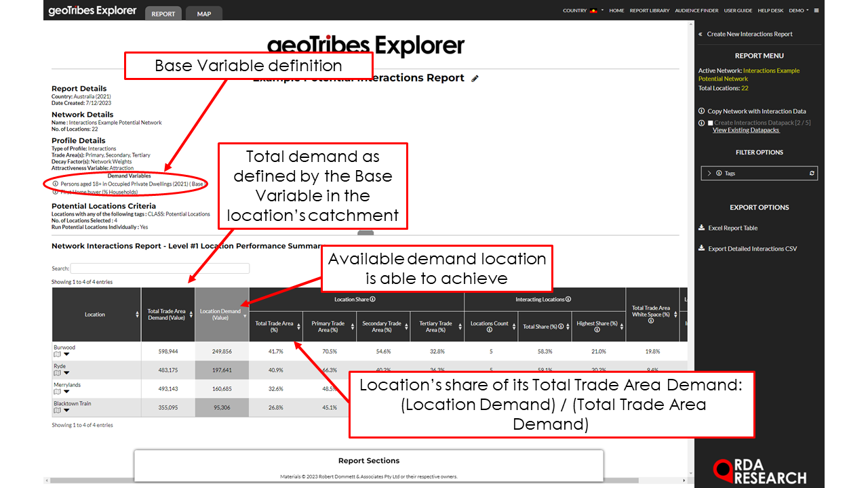Select the Merrylands 160,685 cell
The image size is (868, 488).
click(x=222, y=389)
